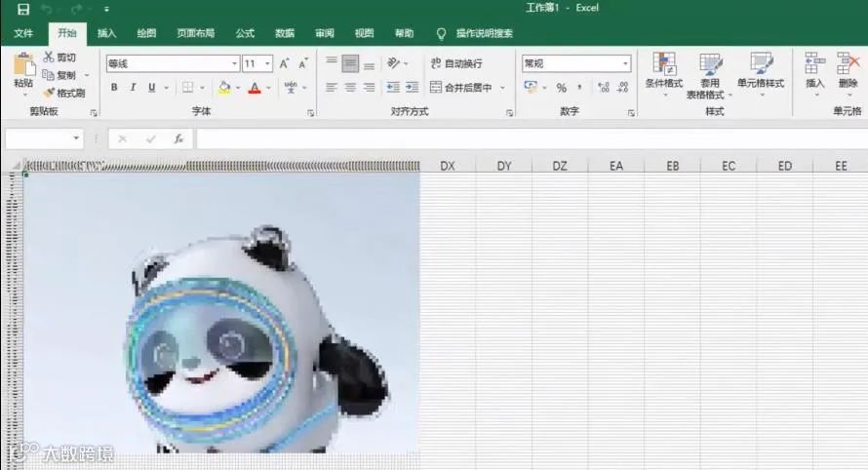Click the decrease indent icon
Viewport: 868px width, 470px height.
tap(393, 88)
